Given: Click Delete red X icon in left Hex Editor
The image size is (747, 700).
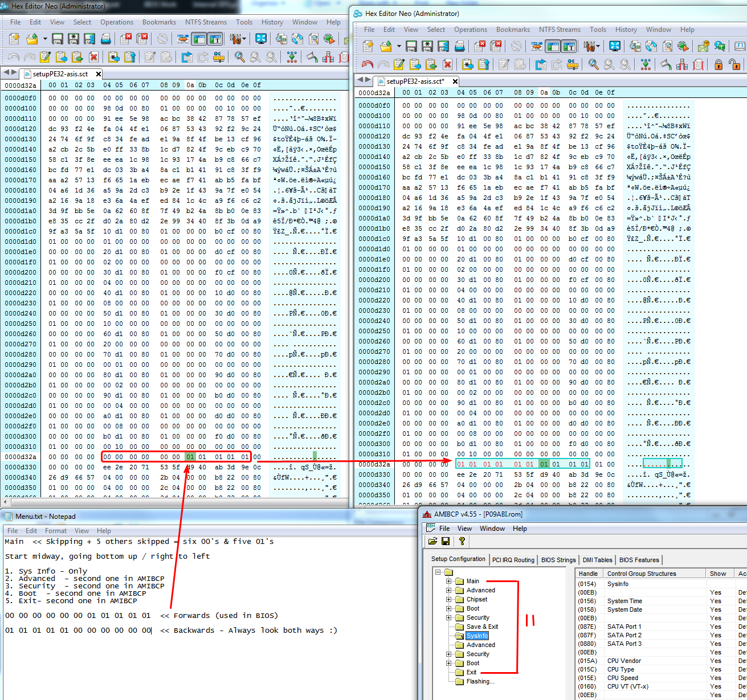Looking at the screenshot, I should tap(93, 57).
